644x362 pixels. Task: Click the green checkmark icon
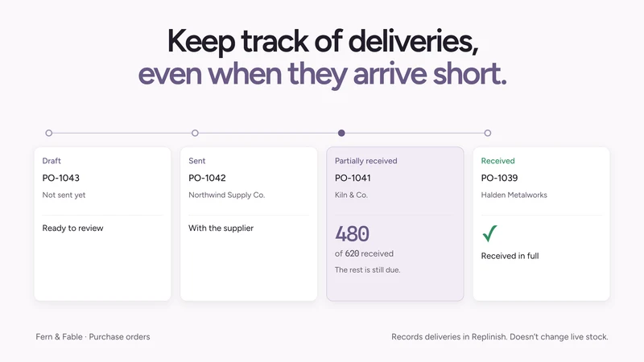(x=489, y=233)
